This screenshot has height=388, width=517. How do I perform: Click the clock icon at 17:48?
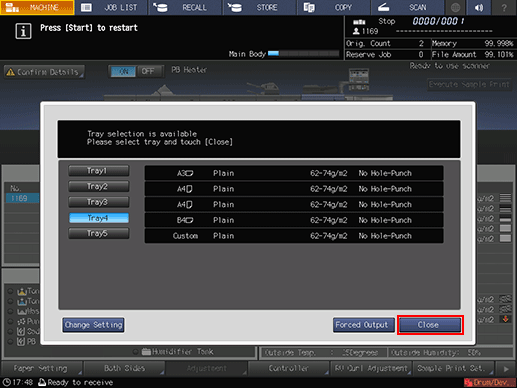tap(6, 382)
